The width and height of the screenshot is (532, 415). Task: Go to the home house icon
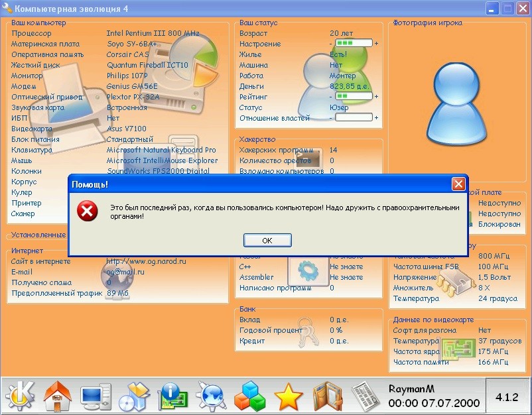pyautogui.click(x=58, y=396)
